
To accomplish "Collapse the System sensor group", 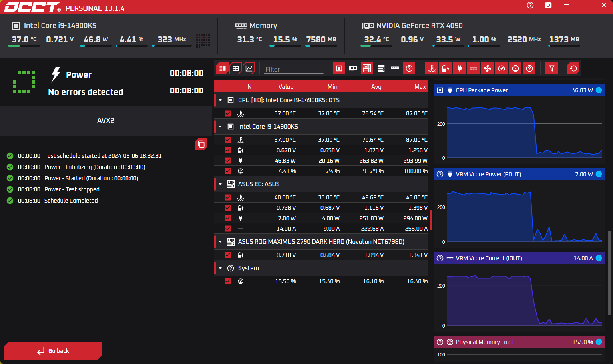I will tap(220, 268).
